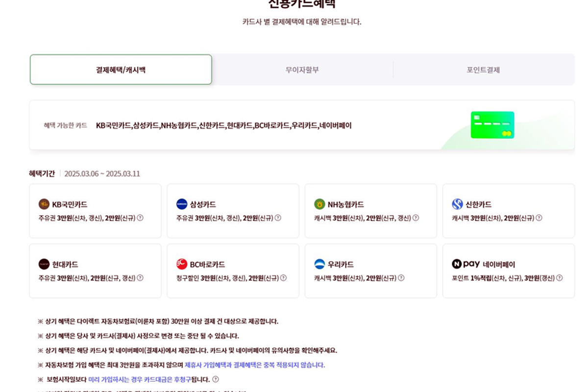This screenshot has height=392, width=588.
Task: Open help icon for 현대카드 주유권 benefit
Action: coord(140,278)
